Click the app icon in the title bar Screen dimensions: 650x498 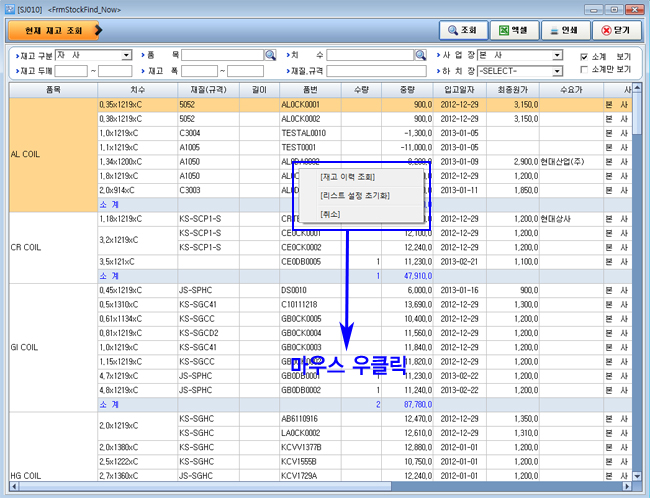coord(10,9)
